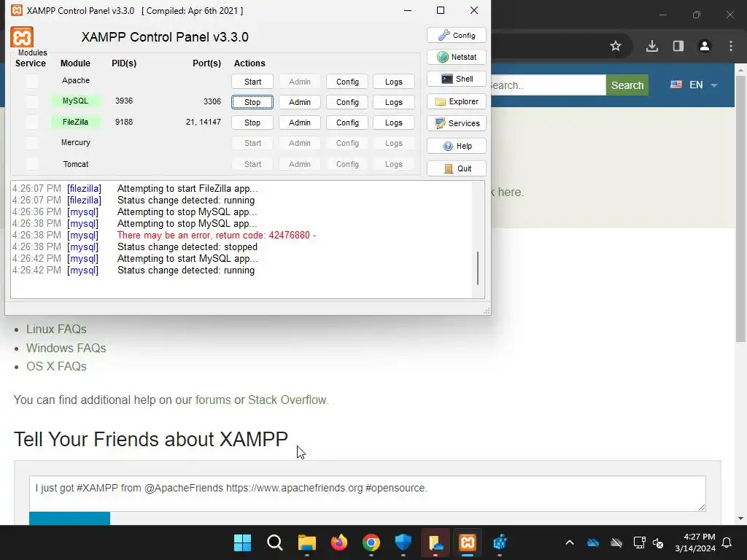Toggle Mercury service checkbox
Image resolution: width=747 pixels, height=560 pixels.
pyautogui.click(x=32, y=142)
